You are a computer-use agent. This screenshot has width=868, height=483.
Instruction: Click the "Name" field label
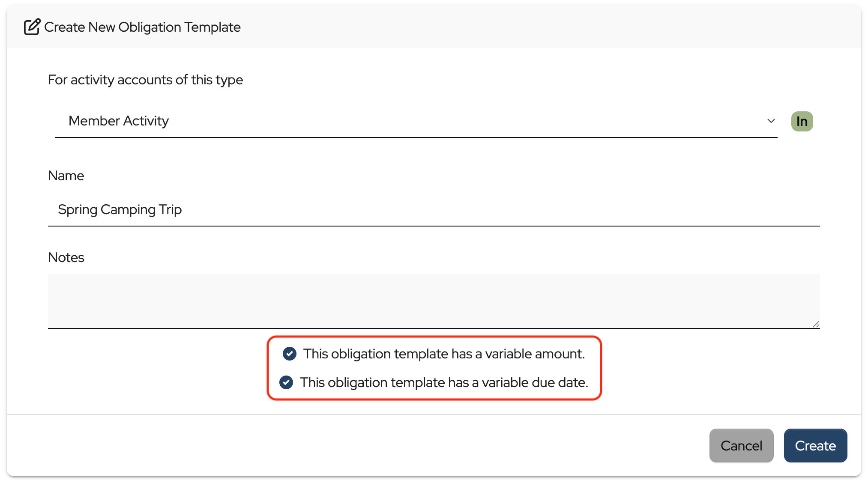coord(66,176)
